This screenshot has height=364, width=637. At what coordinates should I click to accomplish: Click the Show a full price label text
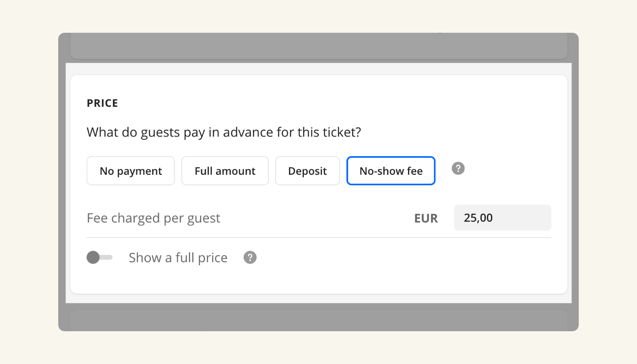pyautogui.click(x=178, y=258)
